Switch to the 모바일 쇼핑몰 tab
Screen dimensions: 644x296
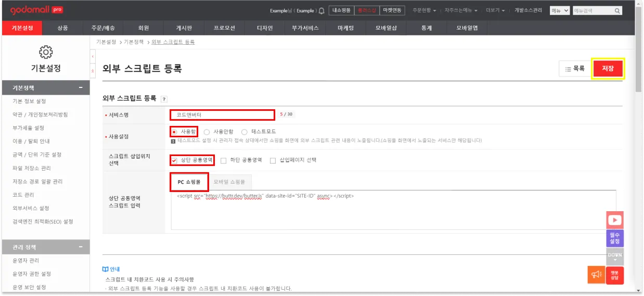pos(230,182)
